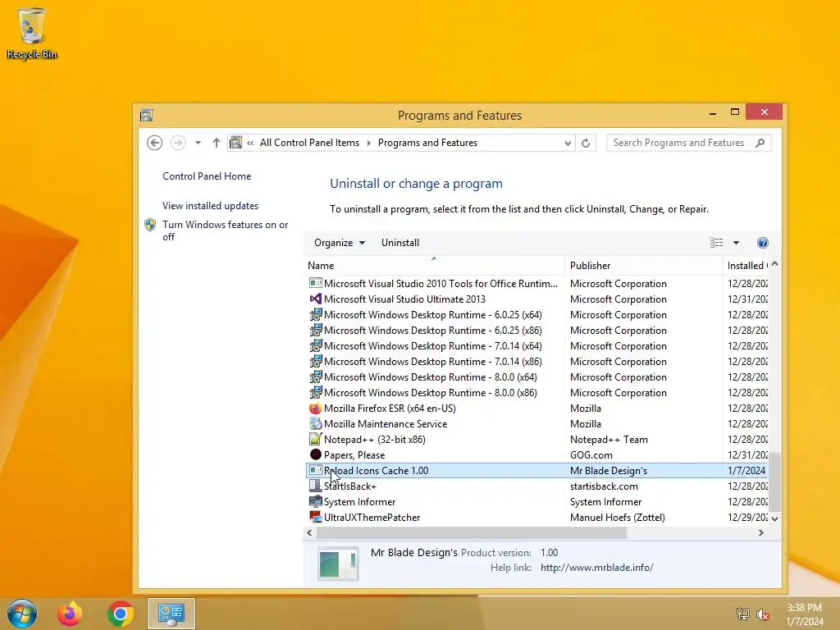Sort by the Publisher column header
This screenshot has height=630, width=840.
coord(644,265)
